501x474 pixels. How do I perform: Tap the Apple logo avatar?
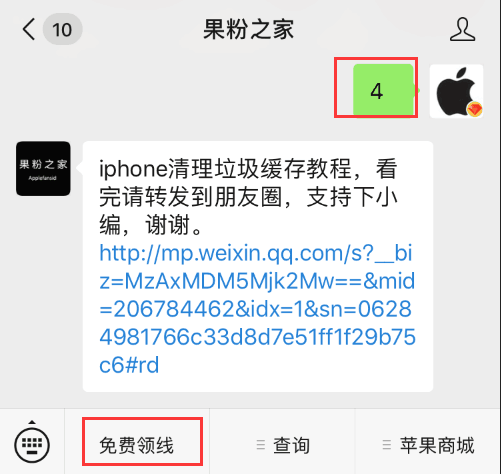[456, 91]
